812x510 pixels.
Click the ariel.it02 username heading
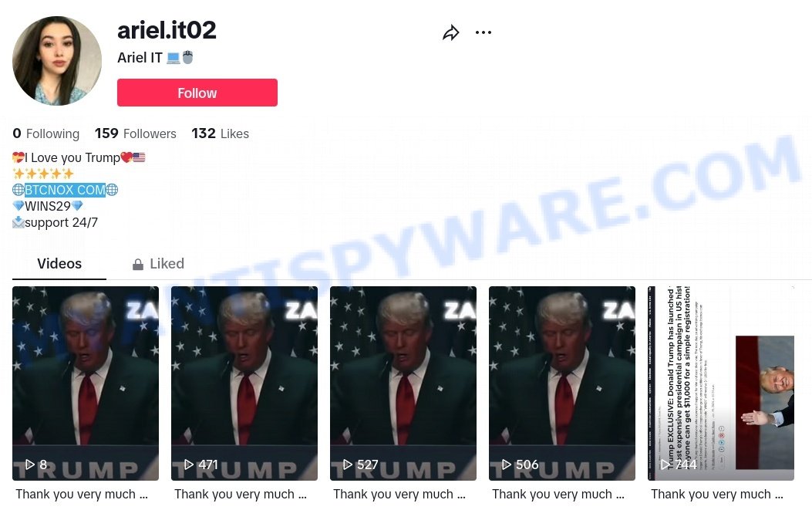[x=167, y=30]
